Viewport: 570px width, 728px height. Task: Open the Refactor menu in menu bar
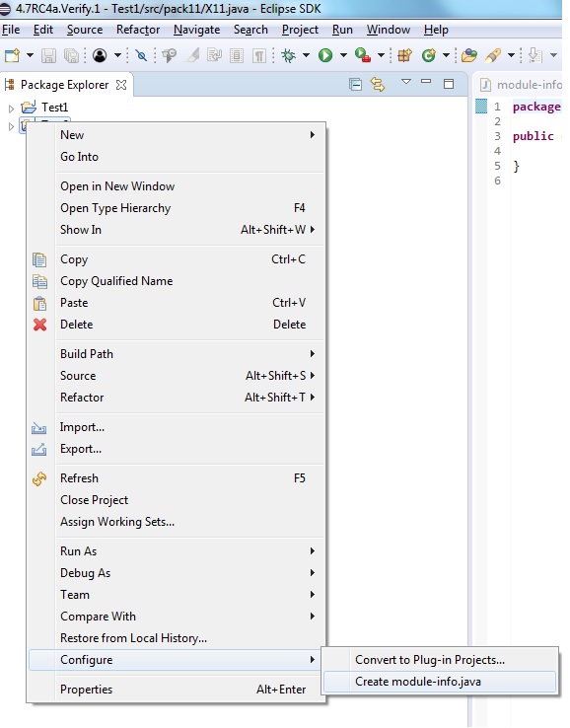(138, 30)
